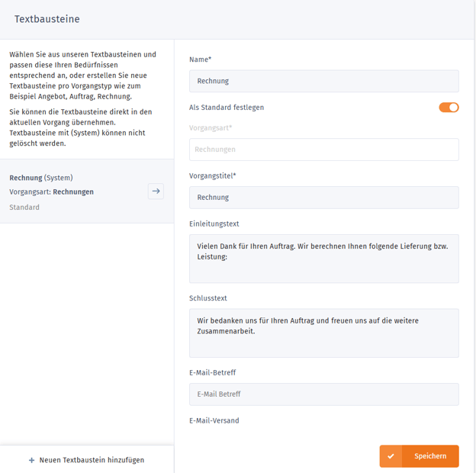Click the Neuen Textbaustein hinzufügen link
Screen dimensions: 476x473
tap(92, 460)
